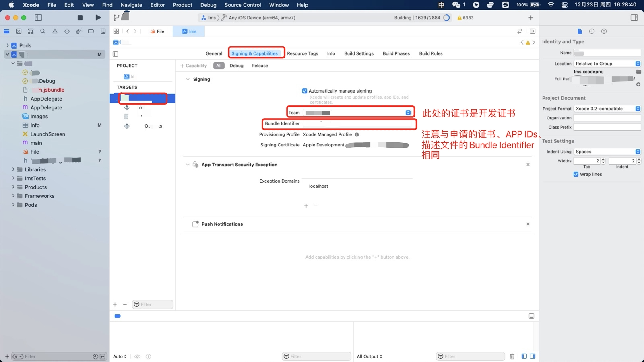Image resolution: width=644 pixels, height=362 pixels.
Task: Select the Debug configuration filter
Action: point(236,66)
